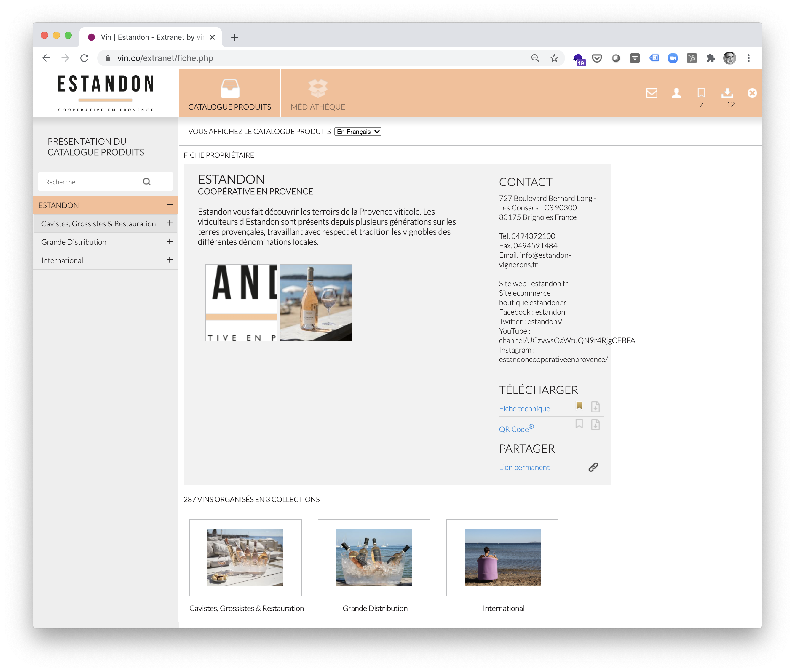Download the Fiche technique file
Image resolution: width=795 pixels, height=672 pixels.
click(x=595, y=407)
